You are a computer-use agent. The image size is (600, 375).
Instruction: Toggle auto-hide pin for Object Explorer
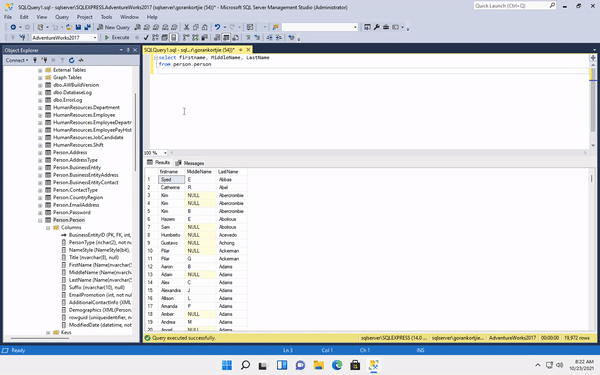pyautogui.click(x=128, y=50)
